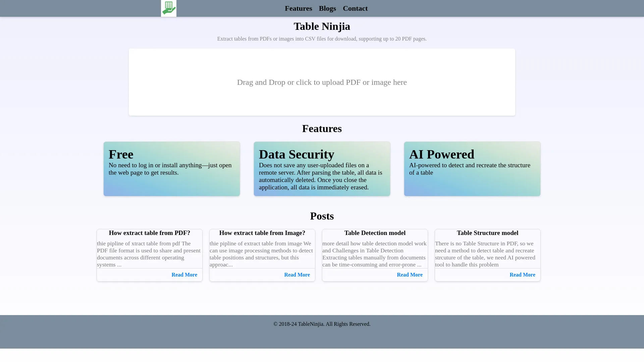The image size is (644, 362).
Task: Open the 'Table Structure model' post title
Action: [487, 233]
